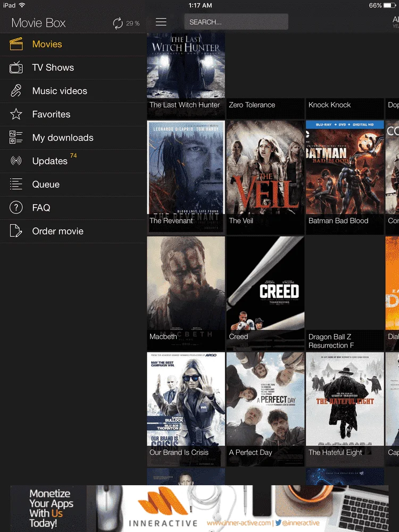Screen dimensions: 399x532
Task: Open the Updates label
Action: tap(50, 161)
